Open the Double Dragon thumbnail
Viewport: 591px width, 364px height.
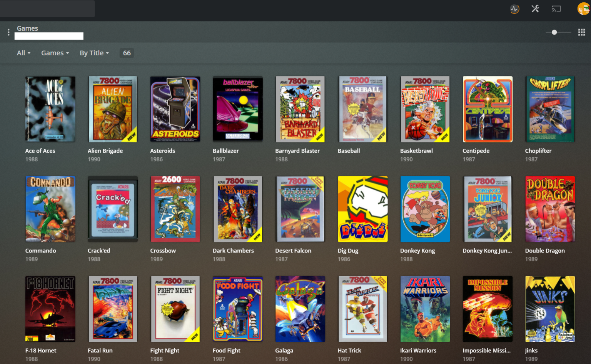coord(550,209)
